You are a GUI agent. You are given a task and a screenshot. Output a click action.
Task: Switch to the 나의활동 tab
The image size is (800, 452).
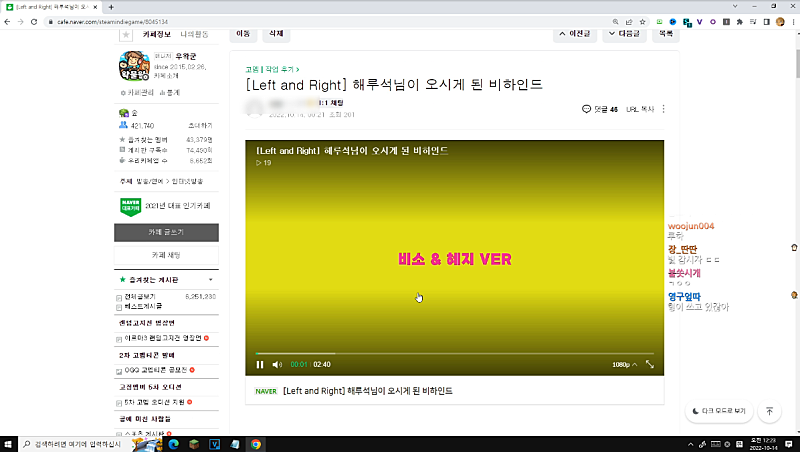click(194, 35)
